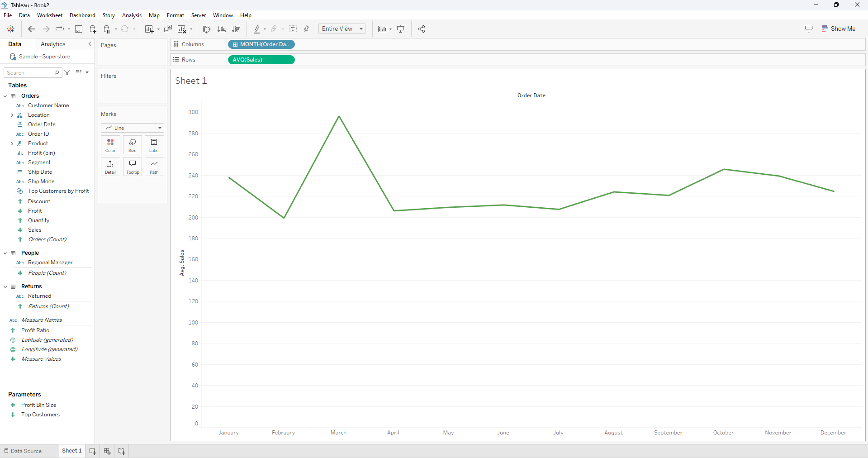Add a new data source from toolbar
The width and height of the screenshot is (868, 458).
tap(93, 29)
